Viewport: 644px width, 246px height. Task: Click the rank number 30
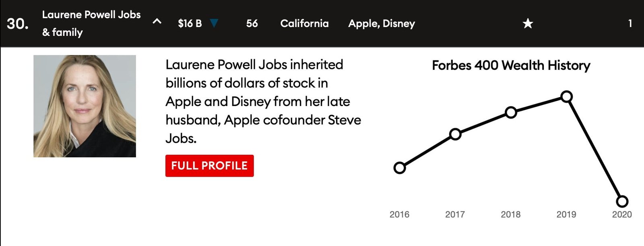tap(18, 24)
